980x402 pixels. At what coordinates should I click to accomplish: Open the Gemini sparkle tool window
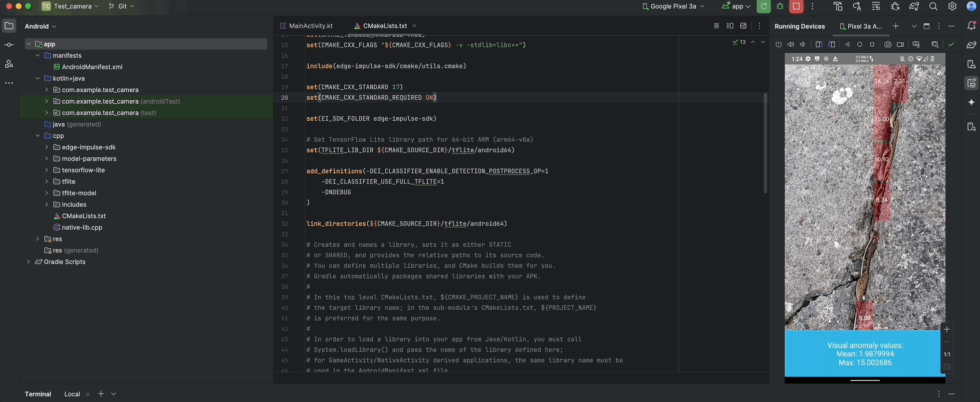click(x=971, y=102)
